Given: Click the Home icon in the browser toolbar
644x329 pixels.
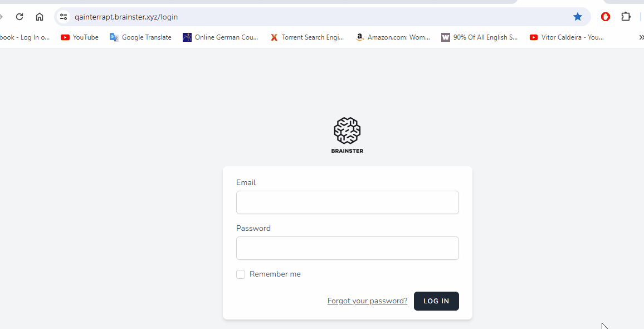Looking at the screenshot, I should pos(40,17).
